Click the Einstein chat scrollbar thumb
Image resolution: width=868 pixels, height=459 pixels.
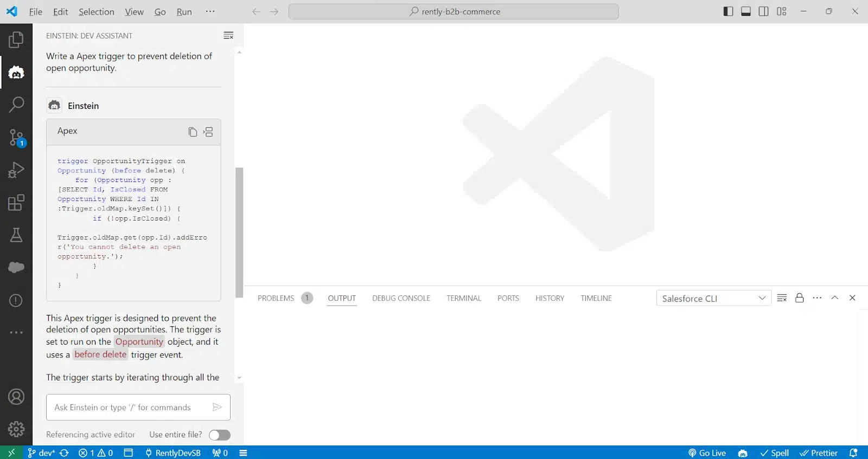point(239,232)
